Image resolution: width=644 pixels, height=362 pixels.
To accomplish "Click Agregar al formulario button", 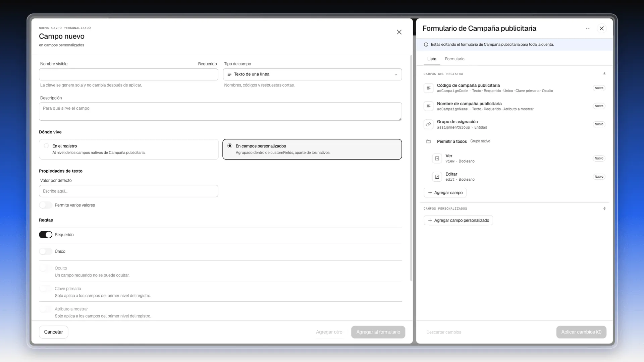I will 378,332.
